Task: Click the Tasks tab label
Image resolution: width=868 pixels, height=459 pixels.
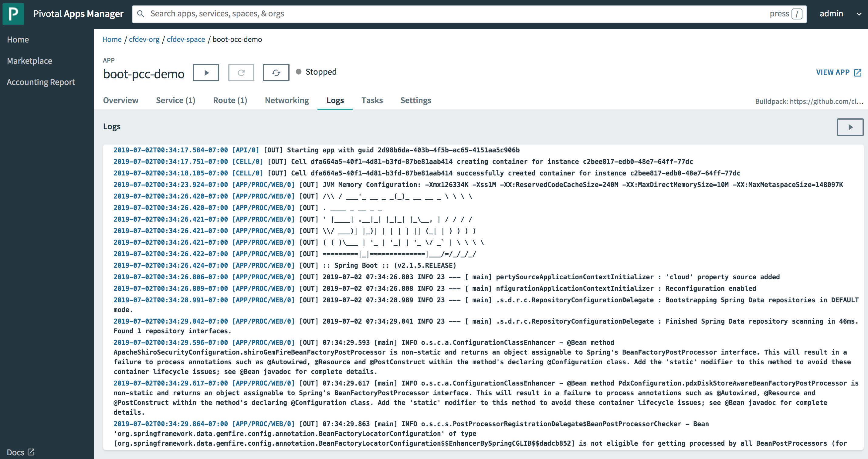Action: pyautogui.click(x=372, y=100)
